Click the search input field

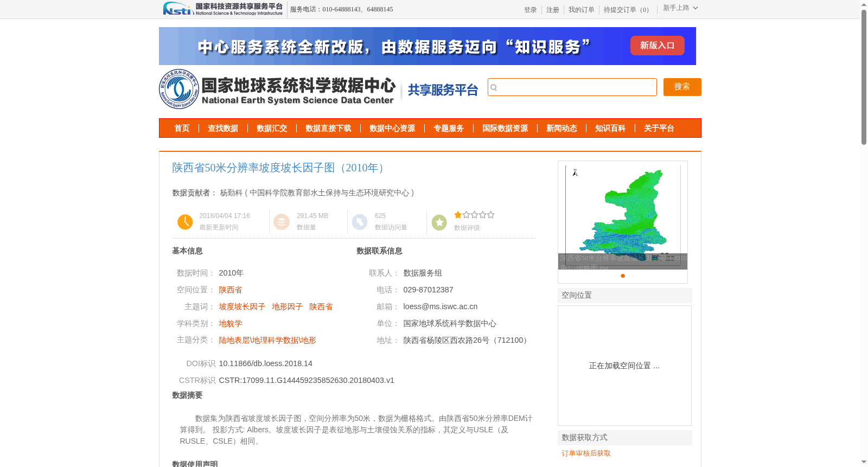pyautogui.click(x=572, y=87)
